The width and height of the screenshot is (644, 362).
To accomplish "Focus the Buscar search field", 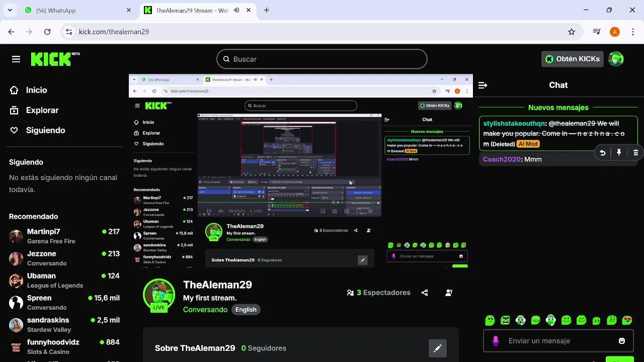I will [x=322, y=59].
